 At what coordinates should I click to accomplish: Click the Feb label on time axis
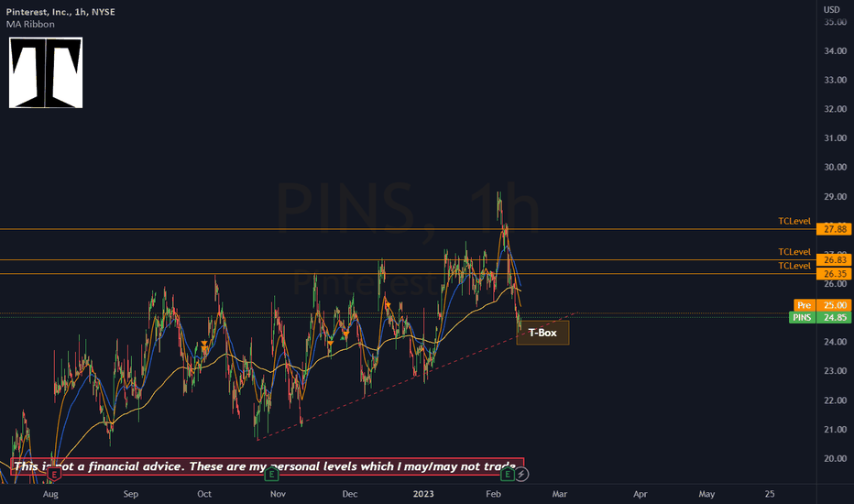pos(493,494)
